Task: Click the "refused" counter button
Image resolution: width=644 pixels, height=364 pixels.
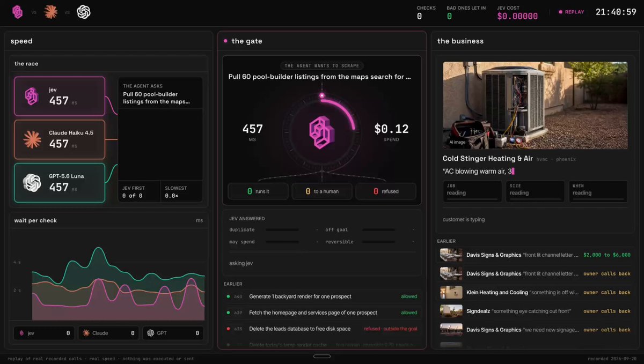Action: click(386, 191)
